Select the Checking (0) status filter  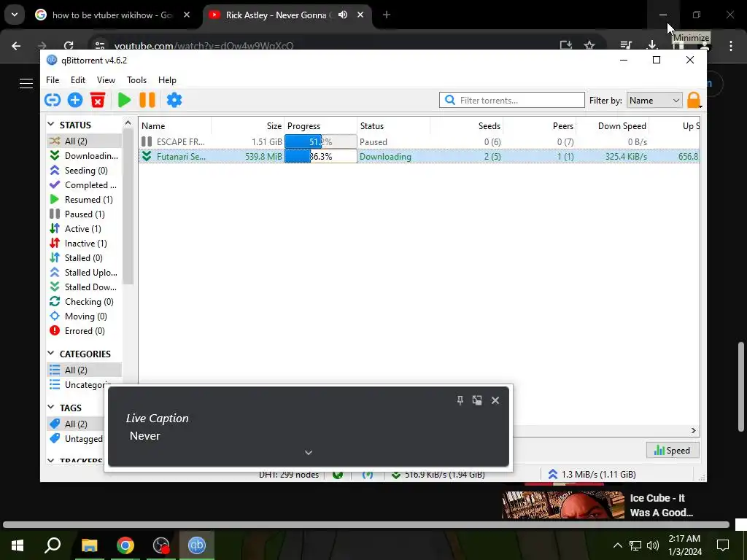pyautogui.click(x=84, y=301)
